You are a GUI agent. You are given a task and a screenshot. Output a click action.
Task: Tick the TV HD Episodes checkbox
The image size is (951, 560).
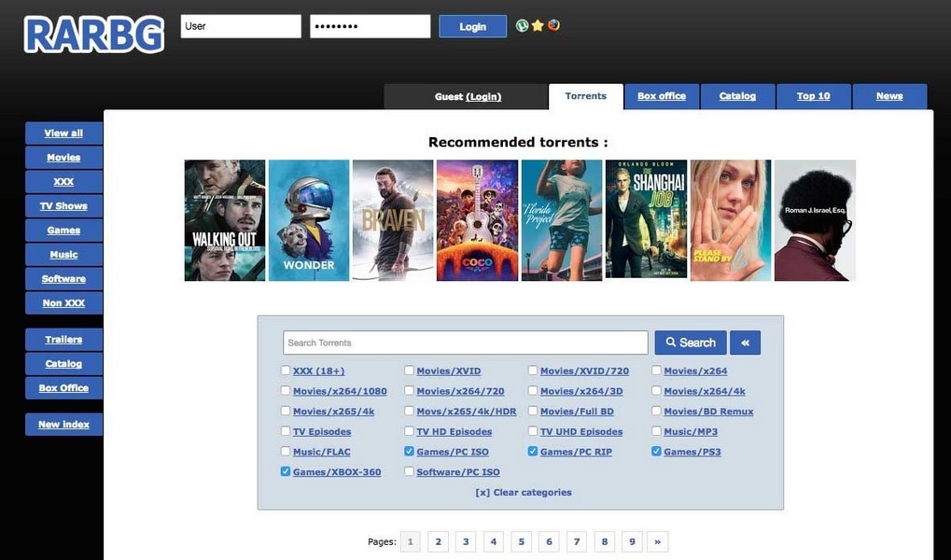click(410, 431)
